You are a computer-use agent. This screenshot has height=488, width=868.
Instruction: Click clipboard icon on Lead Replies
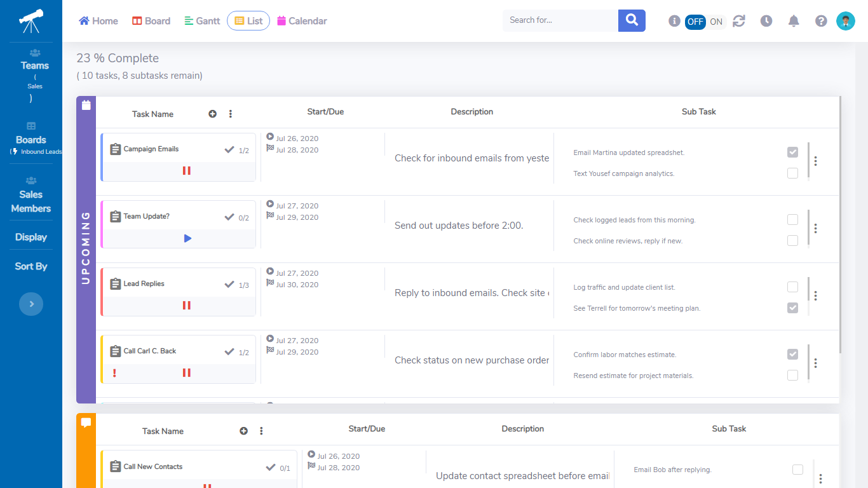click(x=115, y=284)
